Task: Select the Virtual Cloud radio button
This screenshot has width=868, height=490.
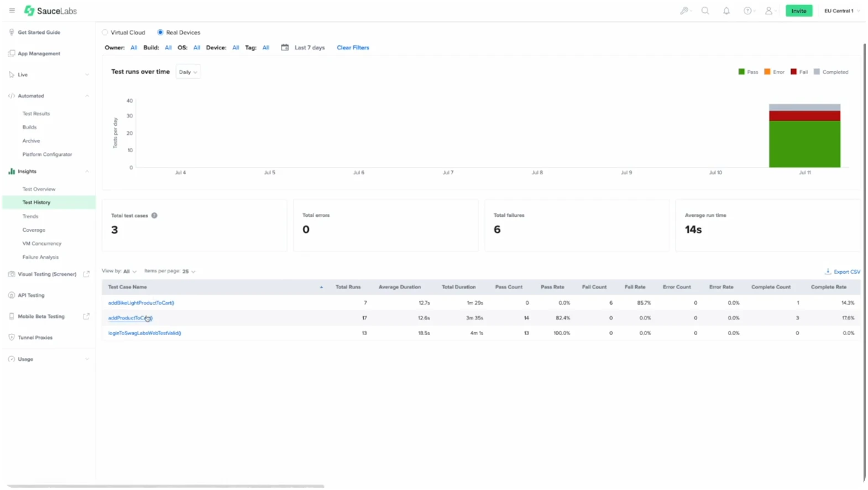Action: point(105,32)
